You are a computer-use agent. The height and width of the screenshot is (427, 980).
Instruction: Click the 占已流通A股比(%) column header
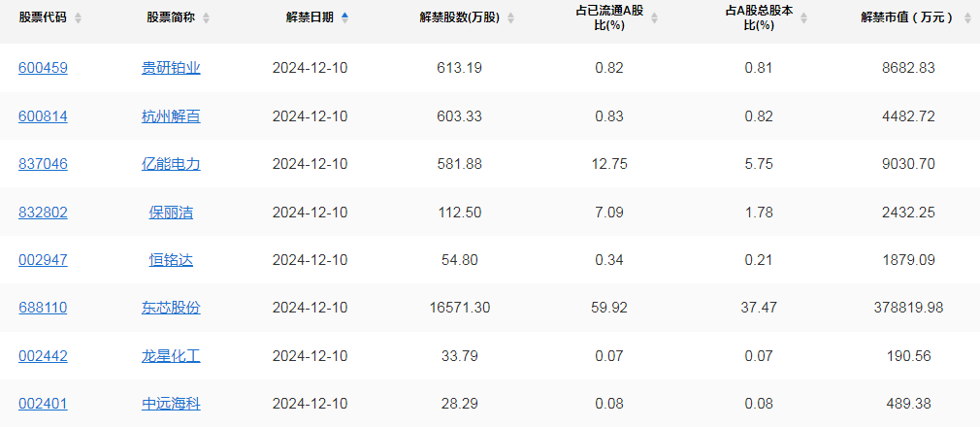(x=609, y=18)
